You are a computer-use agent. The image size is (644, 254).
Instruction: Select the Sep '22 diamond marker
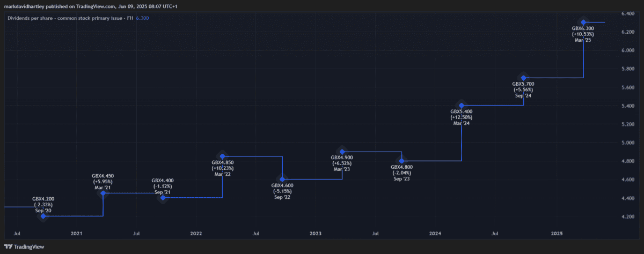(x=282, y=179)
